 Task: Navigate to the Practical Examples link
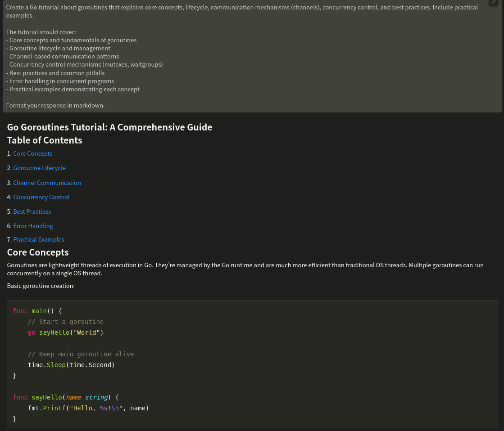(x=38, y=239)
